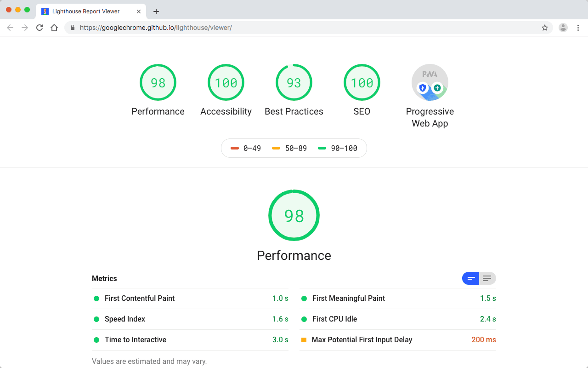Switch metrics to compact view toggle
The width and height of the screenshot is (588, 368).
point(471,278)
